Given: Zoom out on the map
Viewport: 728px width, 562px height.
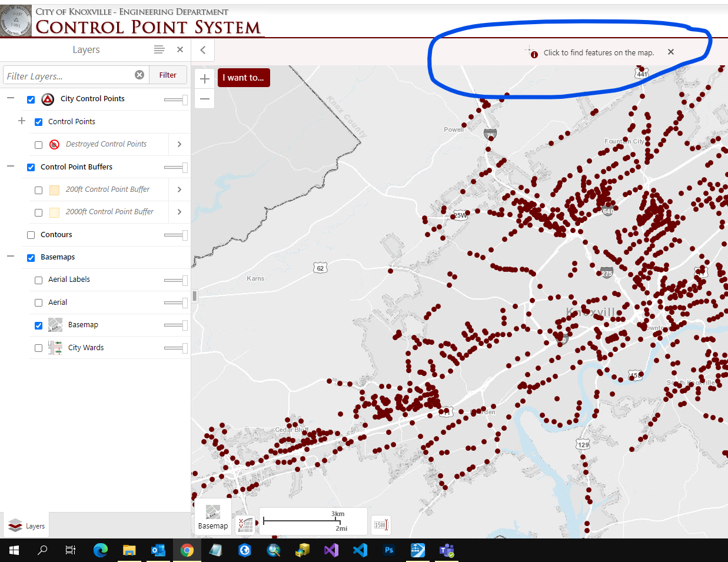Looking at the screenshot, I should (x=205, y=99).
